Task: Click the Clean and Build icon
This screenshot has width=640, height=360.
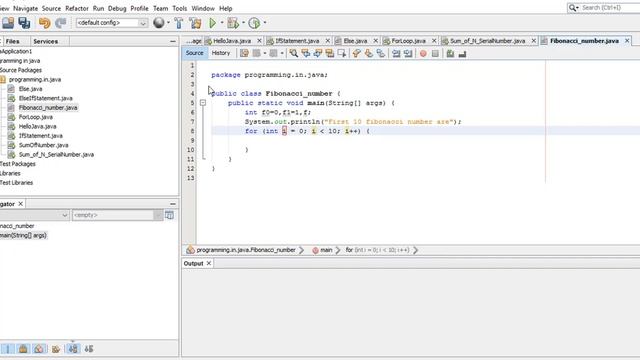Action: click(x=195, y=23)
